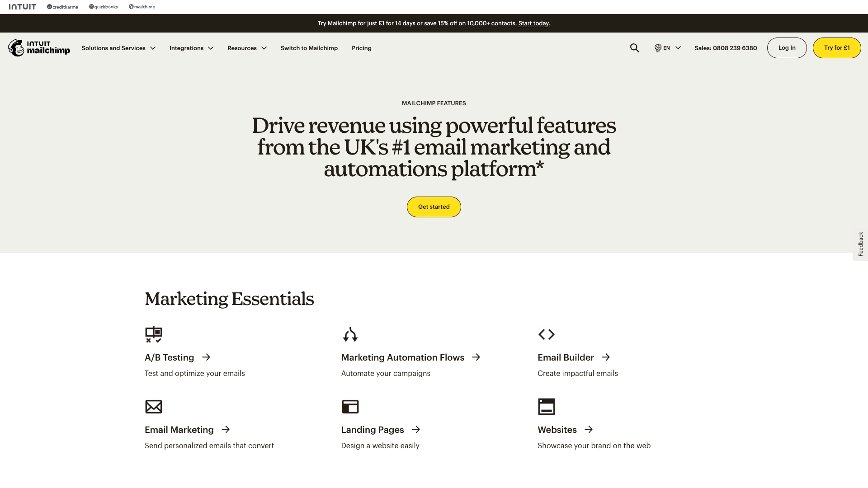The width and height of the screenshot is (868, 488).
Task: Click the Get started button
Action: (434, 206)
